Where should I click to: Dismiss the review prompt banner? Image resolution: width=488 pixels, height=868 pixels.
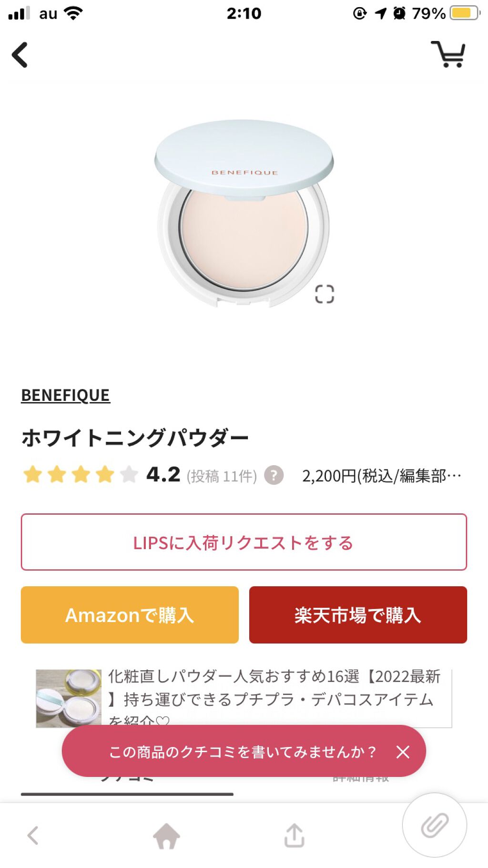403,752
